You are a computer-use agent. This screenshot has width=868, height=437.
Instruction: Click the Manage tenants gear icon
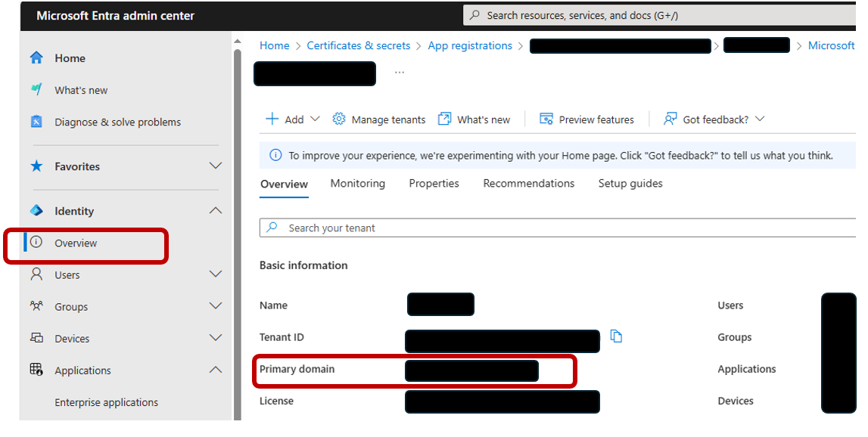coord(339,119)
